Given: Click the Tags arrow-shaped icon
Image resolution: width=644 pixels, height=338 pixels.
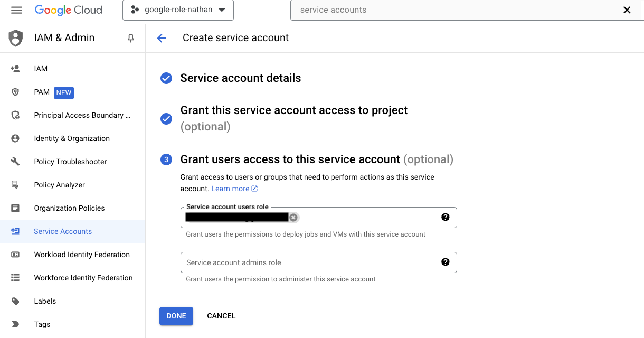Looking at the screenshot, I should tap(15, 324).
